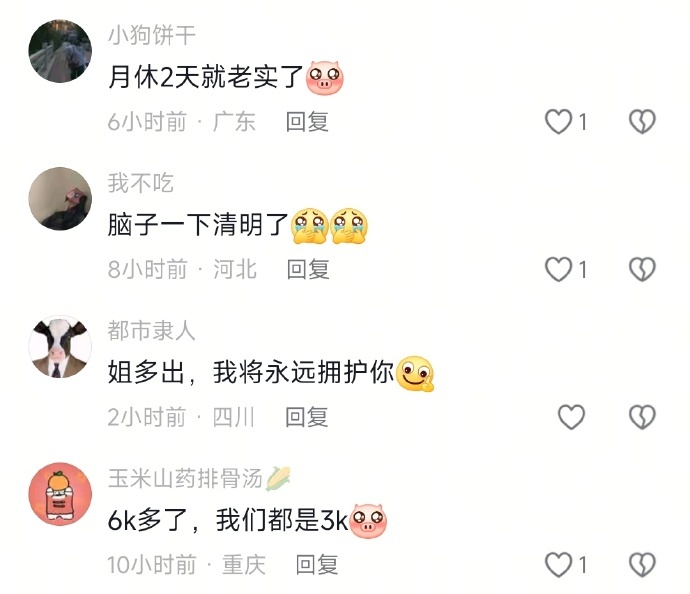
Task: Open the orange avatar of 玉米山药排骨汤
Action: 60,494
